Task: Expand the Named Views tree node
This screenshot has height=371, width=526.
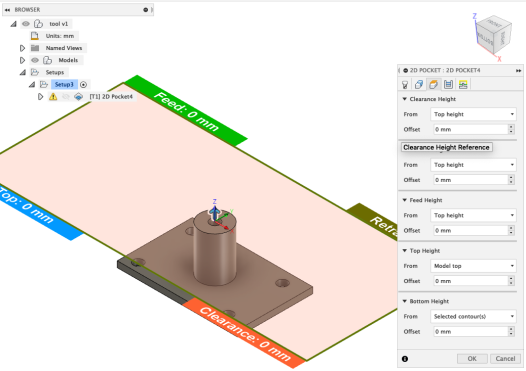Action: click(x=22, y=48)
